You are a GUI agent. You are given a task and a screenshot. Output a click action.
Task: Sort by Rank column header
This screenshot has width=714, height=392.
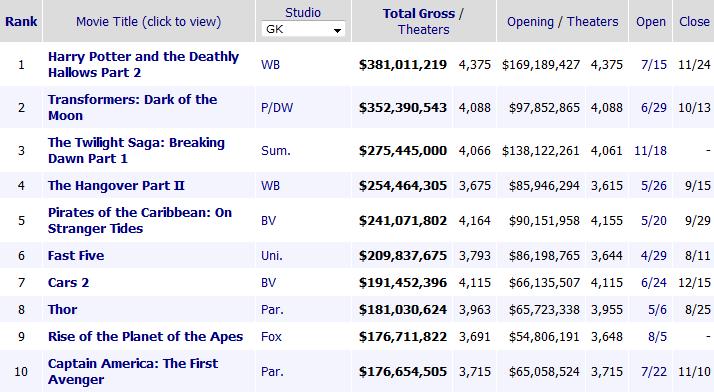tap(21, 21)
